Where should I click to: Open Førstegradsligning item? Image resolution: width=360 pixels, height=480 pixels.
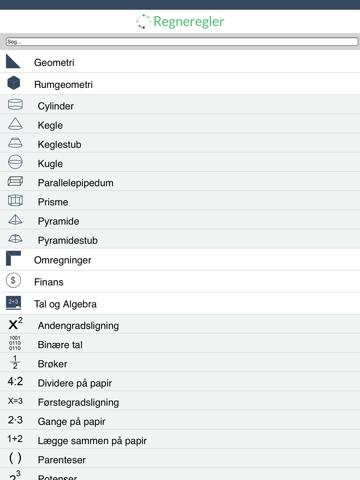coord(180,401)
